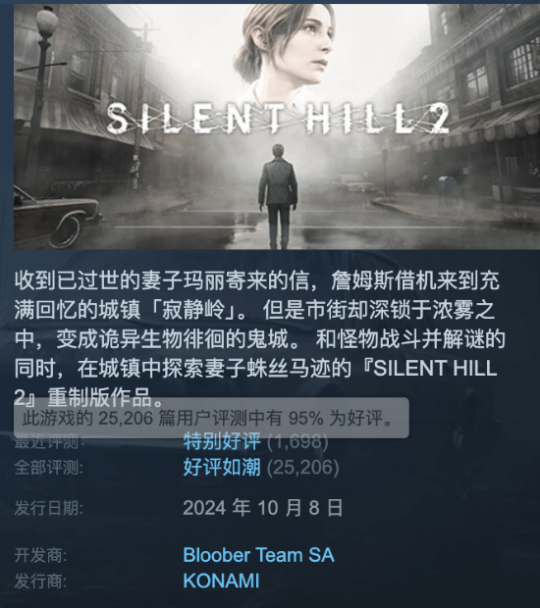Click the man standing in the foggy street

pyautogui.click(x=278, y=197)
